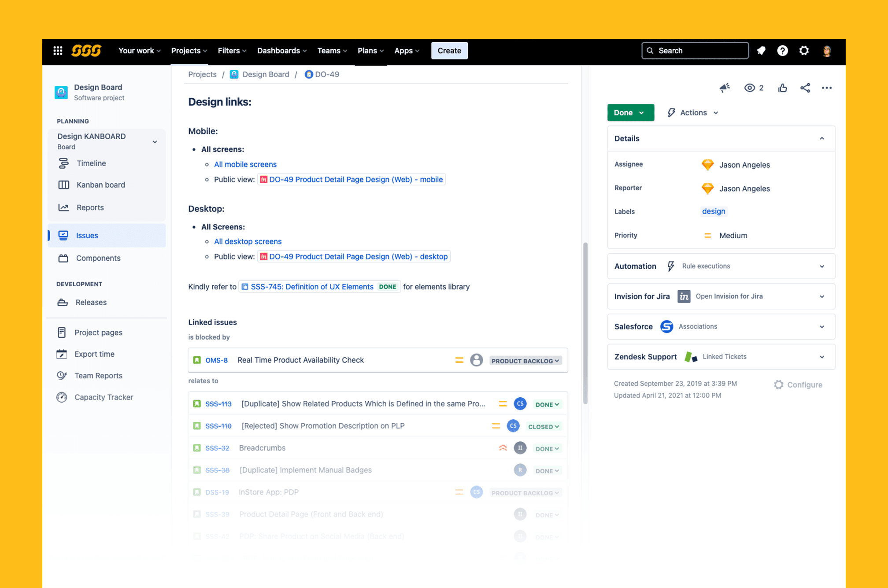Click the thumbs up reaction icon
Image resolution: width=888 pixels, height=588 pixels.
click(x=782, y=88)
